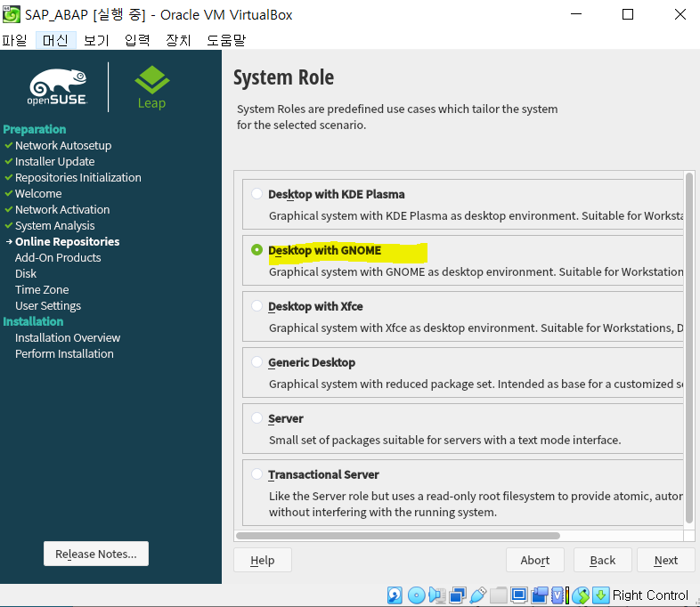
Task: Click the vertical scrollbar of role list
Action: [688, 348]
